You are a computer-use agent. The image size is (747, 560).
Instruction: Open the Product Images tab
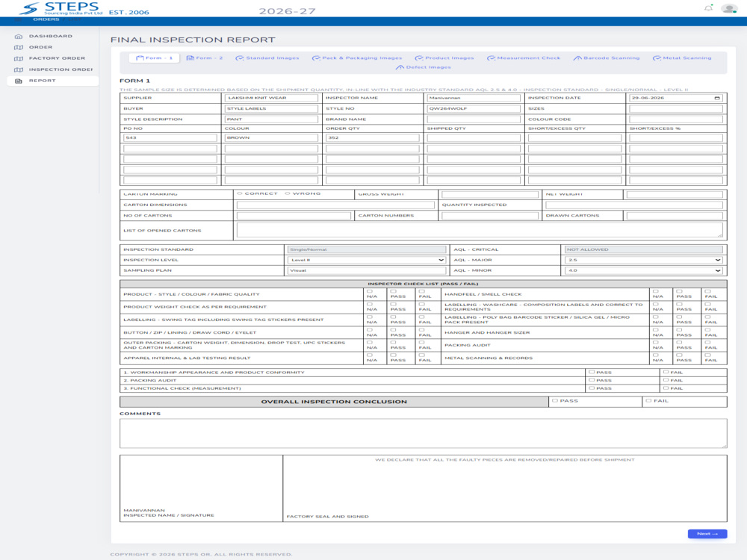[x=444, y=58]
